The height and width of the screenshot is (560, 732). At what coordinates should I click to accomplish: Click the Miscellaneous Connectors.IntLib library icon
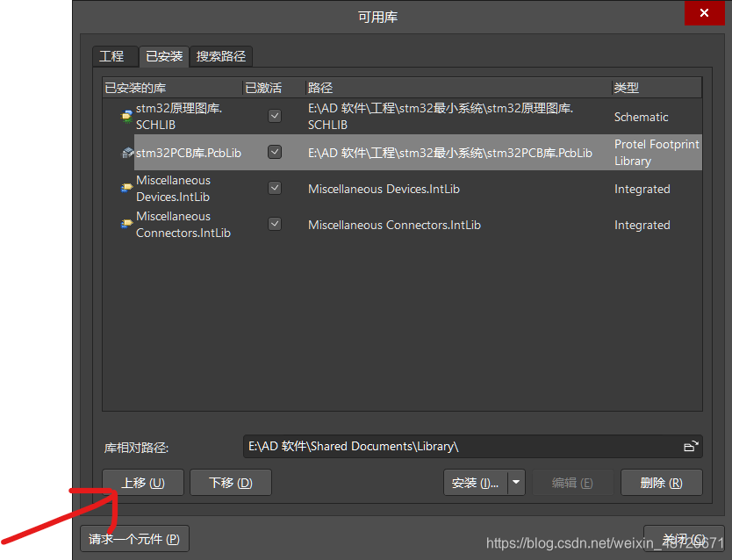(127, 225)
